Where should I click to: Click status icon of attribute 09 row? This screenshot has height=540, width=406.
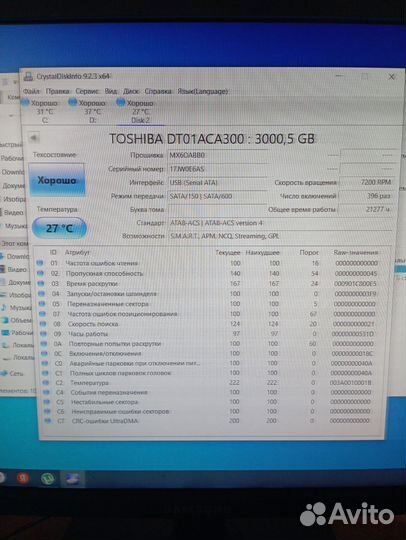pyautogui.click(x=44, y=334)
